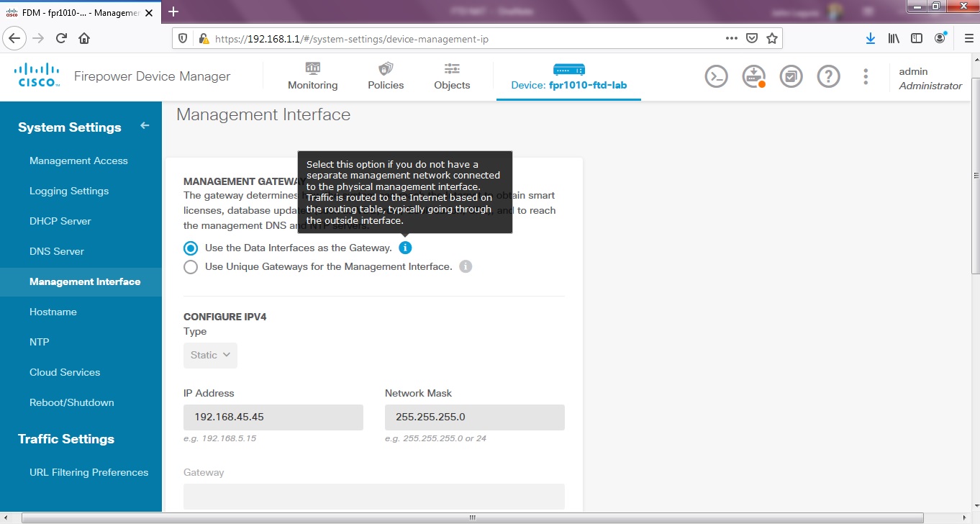The image size is (980, 524).
Task: Open URL Filtering Preferences
Action: point(89,472)
